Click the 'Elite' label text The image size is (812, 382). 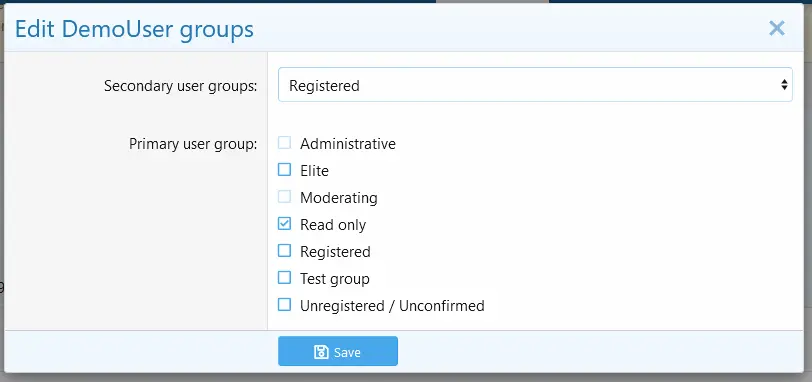[314, 171]
